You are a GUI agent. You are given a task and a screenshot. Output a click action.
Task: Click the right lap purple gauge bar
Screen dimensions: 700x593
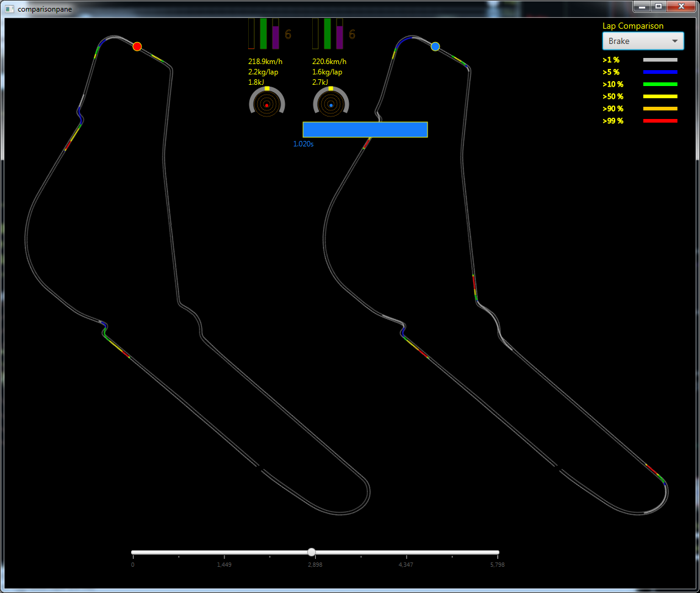pos(340,34)
